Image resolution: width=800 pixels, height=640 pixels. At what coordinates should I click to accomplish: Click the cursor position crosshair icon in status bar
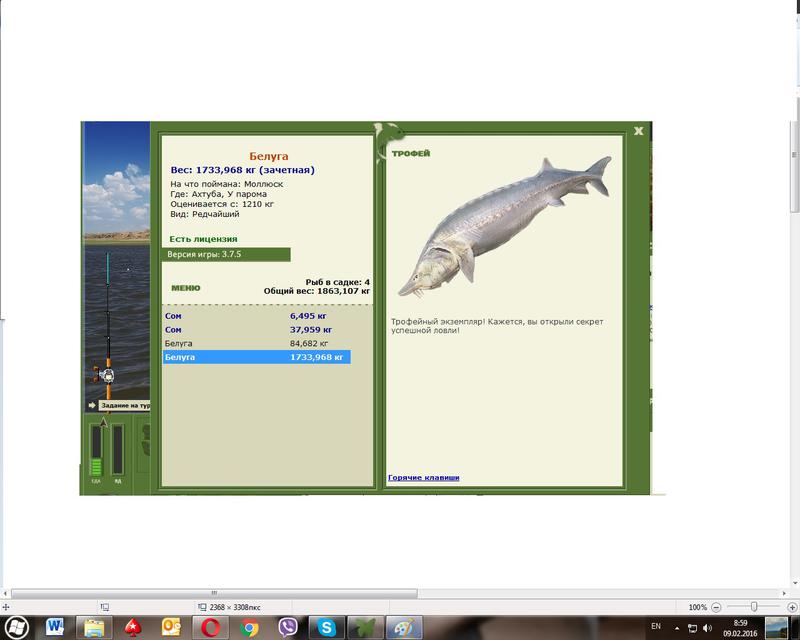(6, 607)
